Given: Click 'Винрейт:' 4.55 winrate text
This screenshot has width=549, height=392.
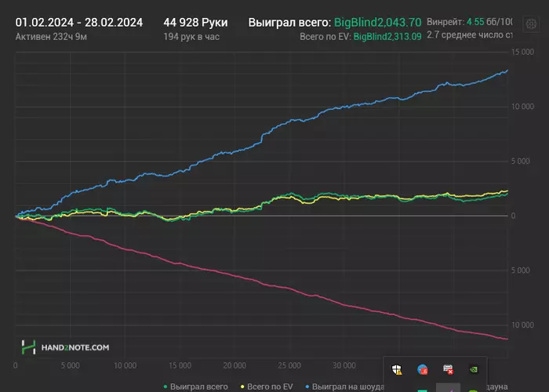Looking at the screenshot, I should [469, 22].
